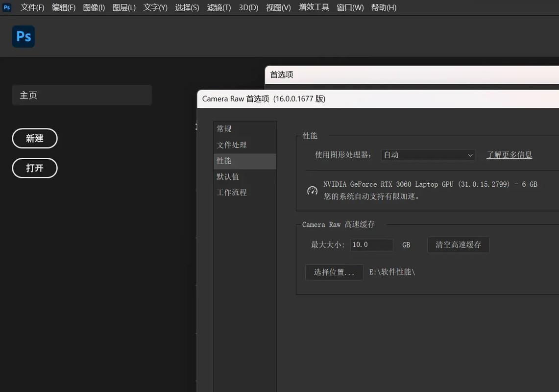Click the Photoshop home logo icon
Image resolution: width=559 pixels, height=392 pixels.
pyautogui.click(x=23, y=36)
